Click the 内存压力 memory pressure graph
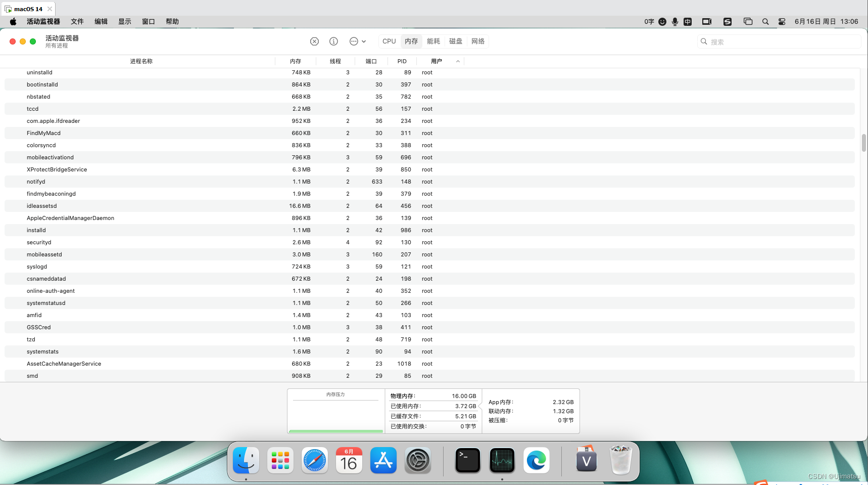This screenshot has height=485, width=868. tap(335, 411)
